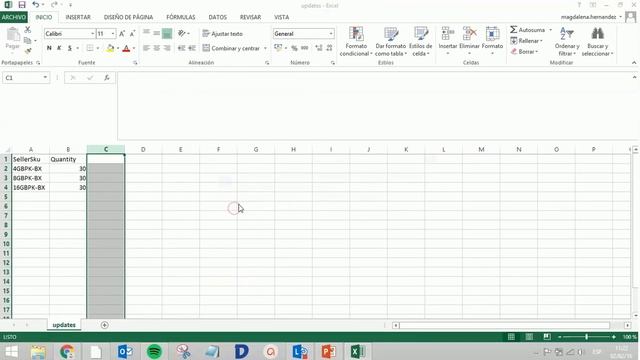The image size is (640, 360).
Task: Center text horizontally in cell
Action: [x=156, y=48]
